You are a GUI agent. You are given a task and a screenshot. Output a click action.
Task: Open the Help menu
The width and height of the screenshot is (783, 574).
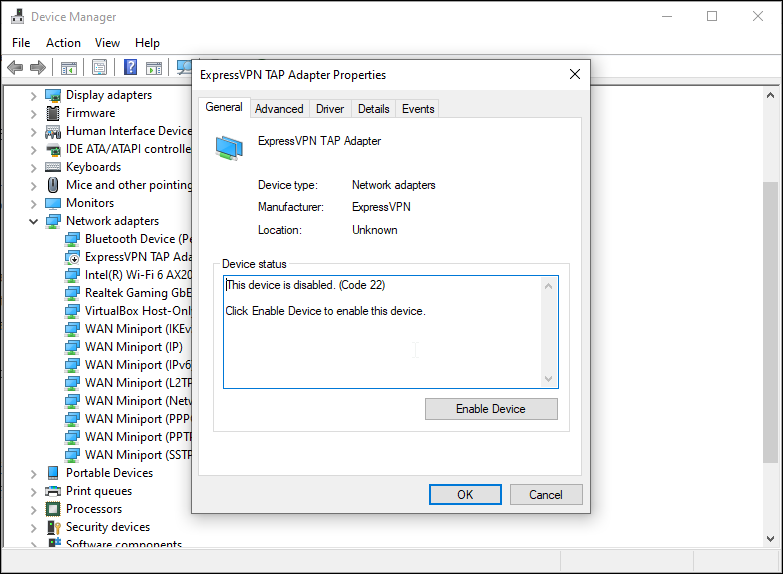(147, 43)
